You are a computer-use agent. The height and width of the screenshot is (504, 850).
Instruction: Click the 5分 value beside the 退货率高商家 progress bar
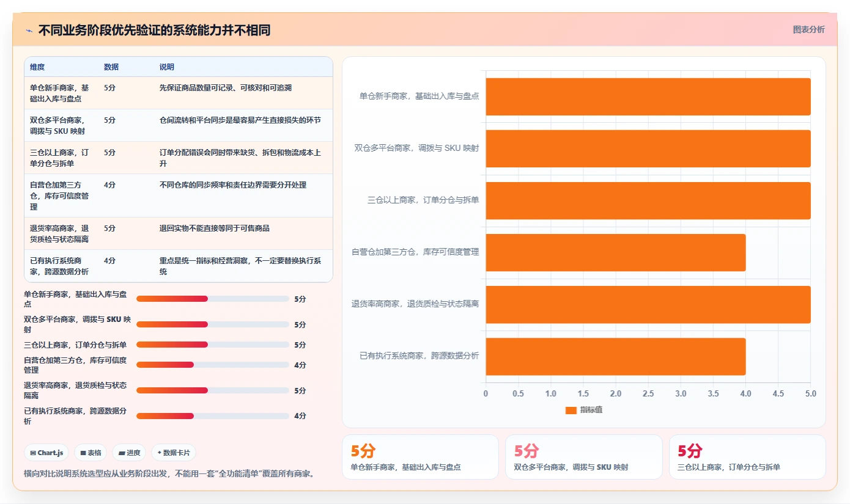pos(300,391)
